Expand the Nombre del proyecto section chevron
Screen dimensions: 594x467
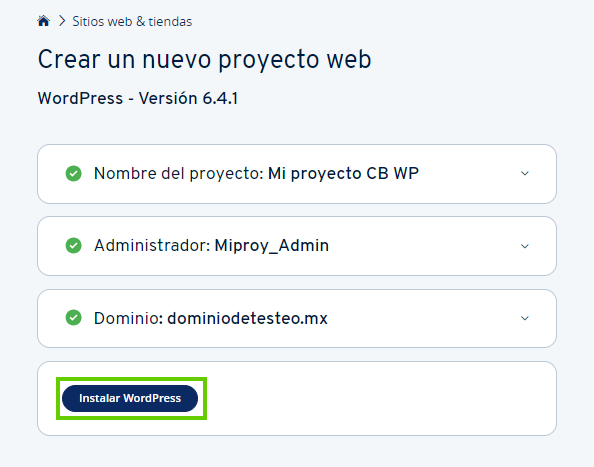525,173
